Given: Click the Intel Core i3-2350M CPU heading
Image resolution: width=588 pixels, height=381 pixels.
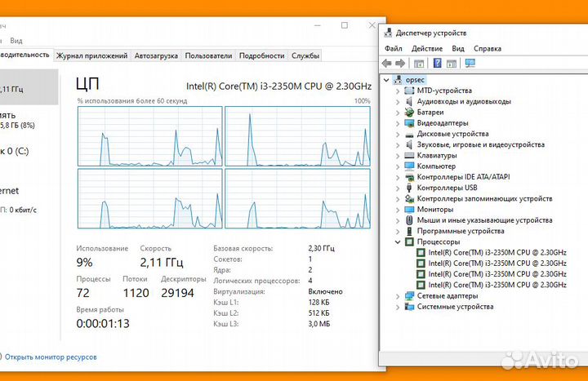Looking at the screenshot, I should (x=278, y=86).
